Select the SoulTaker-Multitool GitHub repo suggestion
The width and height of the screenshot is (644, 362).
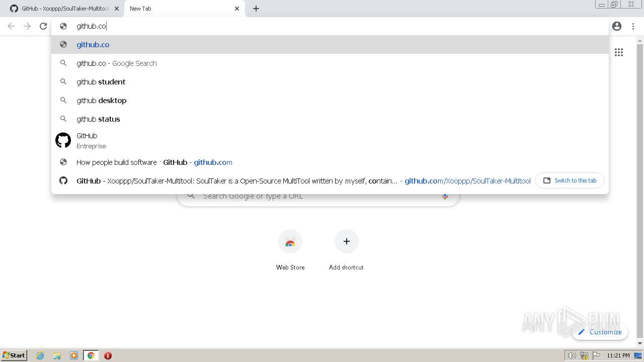pos(292,181)
